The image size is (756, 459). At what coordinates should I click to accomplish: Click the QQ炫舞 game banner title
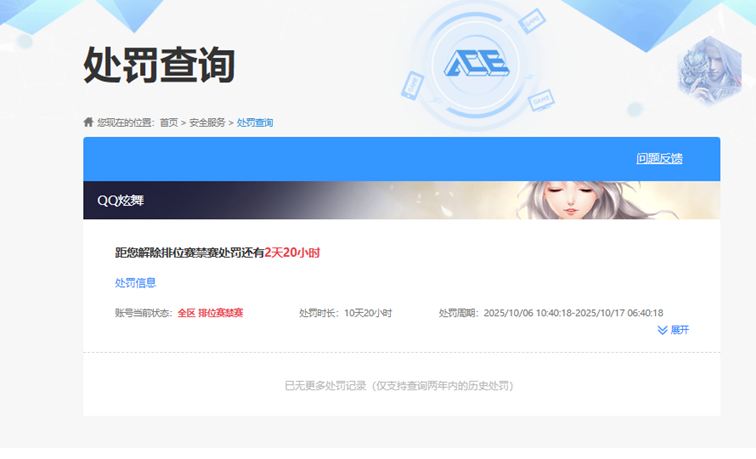[x=121, y=201]
